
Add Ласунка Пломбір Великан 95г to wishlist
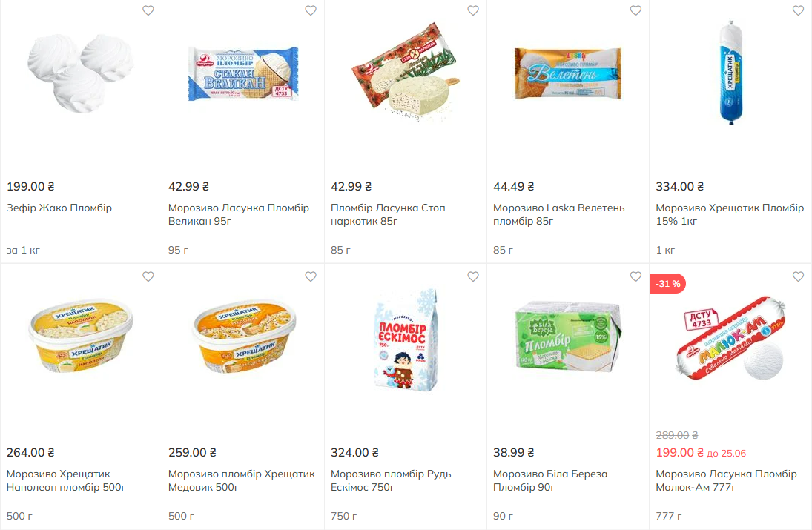point(311,10)
